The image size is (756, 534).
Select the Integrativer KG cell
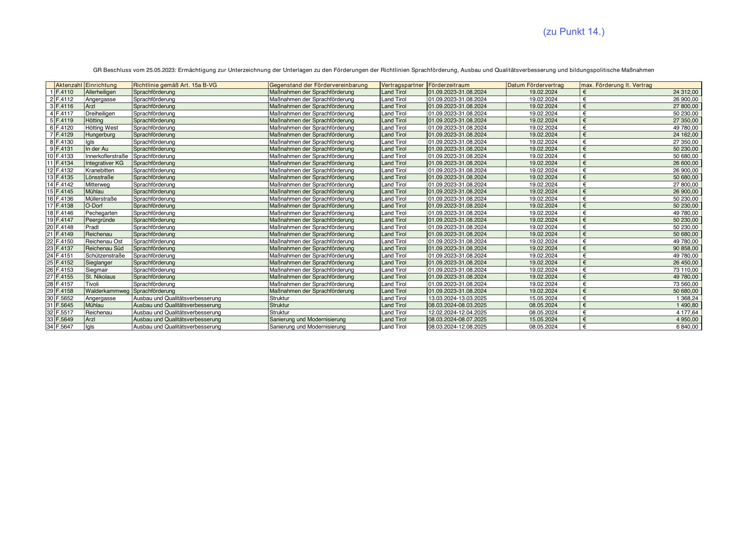coord(104,163)
